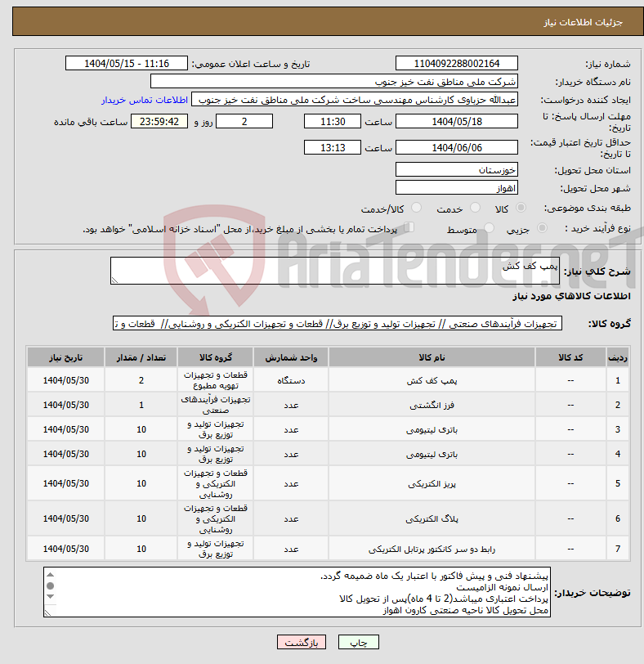The height and width of the screenshot is (664, 644).
Task: Click the گروه کالا column header
Action: [x=216, y=357]
